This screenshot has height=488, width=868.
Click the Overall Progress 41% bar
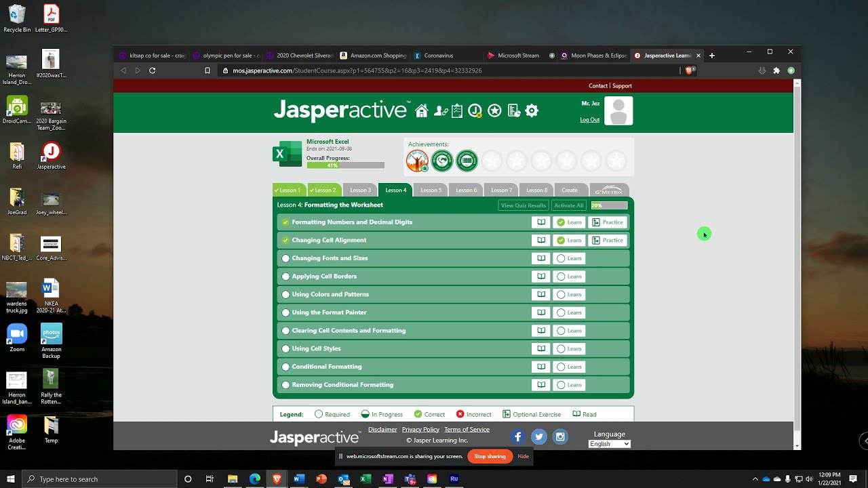pos(345,165)
